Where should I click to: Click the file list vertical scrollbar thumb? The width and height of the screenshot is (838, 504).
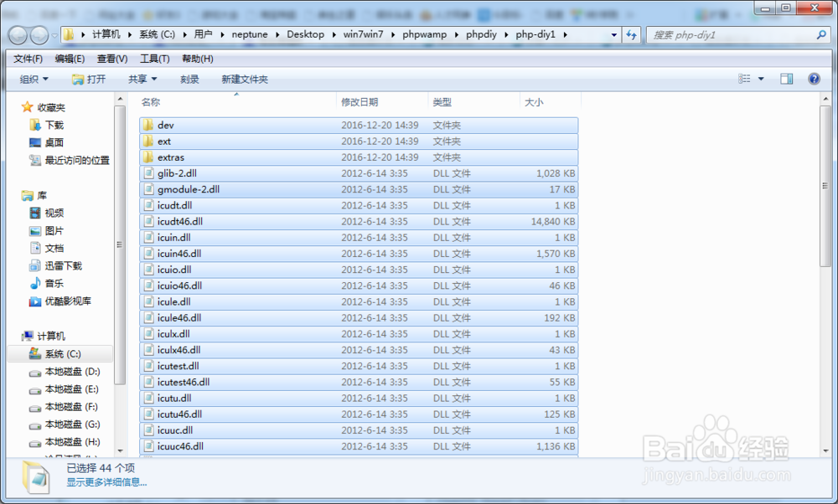pos(825,186)
